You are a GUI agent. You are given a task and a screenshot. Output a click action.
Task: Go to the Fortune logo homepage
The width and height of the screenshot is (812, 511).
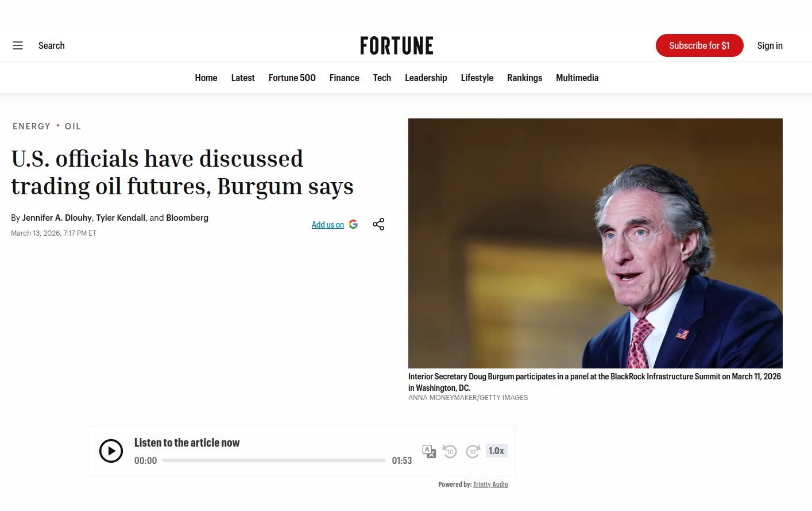point(397,45)
